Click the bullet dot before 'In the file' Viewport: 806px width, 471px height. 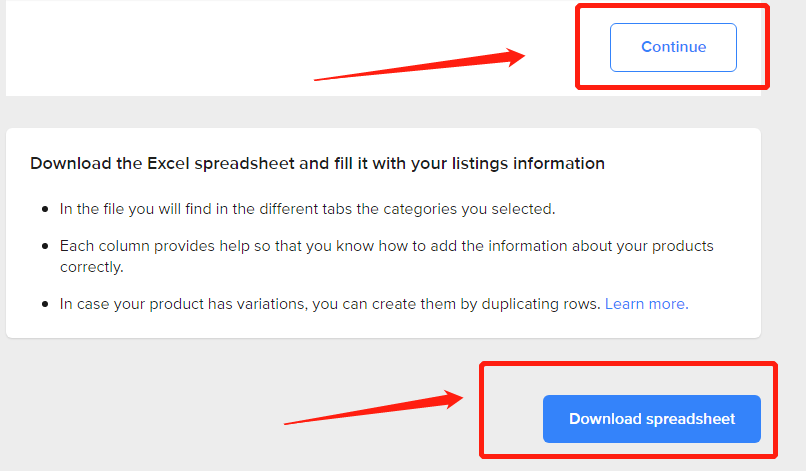pyautogui.click(x=45, y=209)
